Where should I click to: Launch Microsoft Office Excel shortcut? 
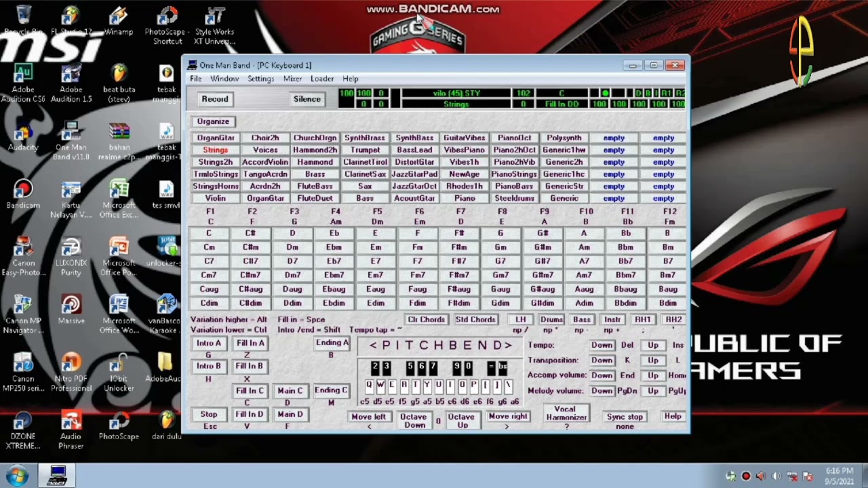(119, 199)
